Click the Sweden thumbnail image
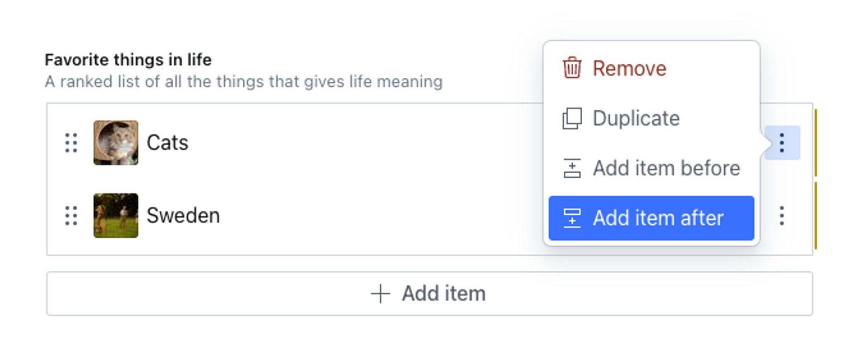This screenshot has width=868, height=354. tap(116, 216)
